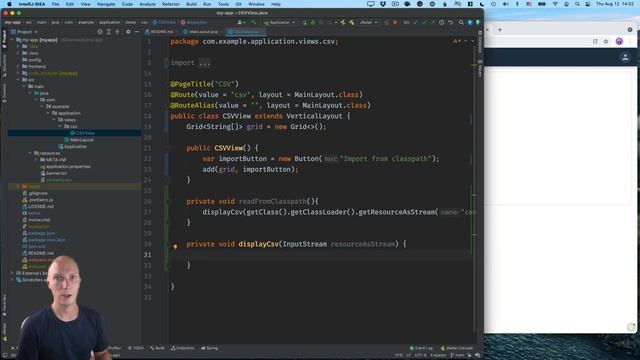Open the Event Log in status bar

[421, 348]
